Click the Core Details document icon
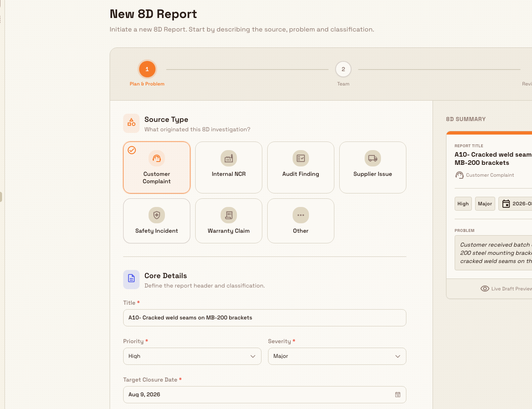 pos(131,279)
